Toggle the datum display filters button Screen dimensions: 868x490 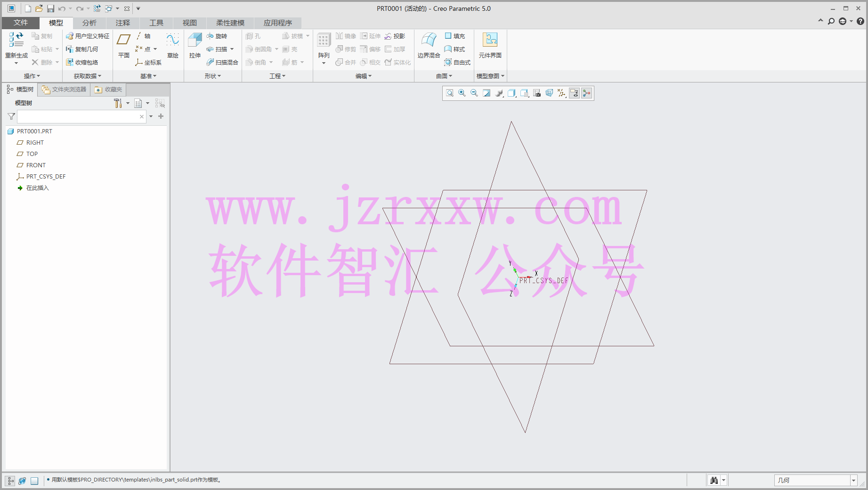click(x=561, y=93)
